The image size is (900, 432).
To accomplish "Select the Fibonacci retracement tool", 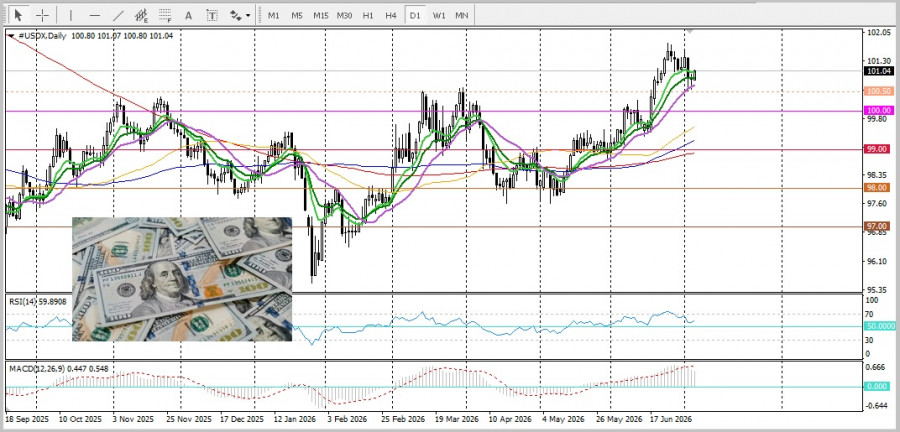I will point(165,15).
